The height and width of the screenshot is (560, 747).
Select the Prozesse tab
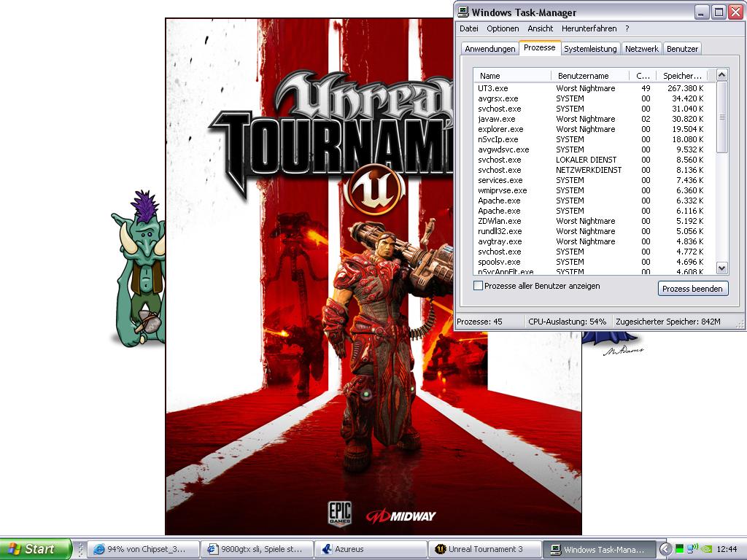pyautogui.click(x=539, y=47)
